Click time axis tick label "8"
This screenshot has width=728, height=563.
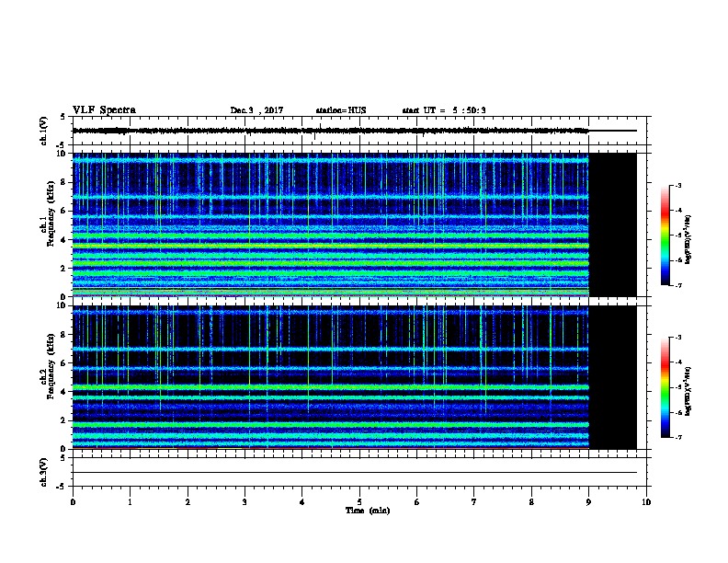(x=531, y=502)
